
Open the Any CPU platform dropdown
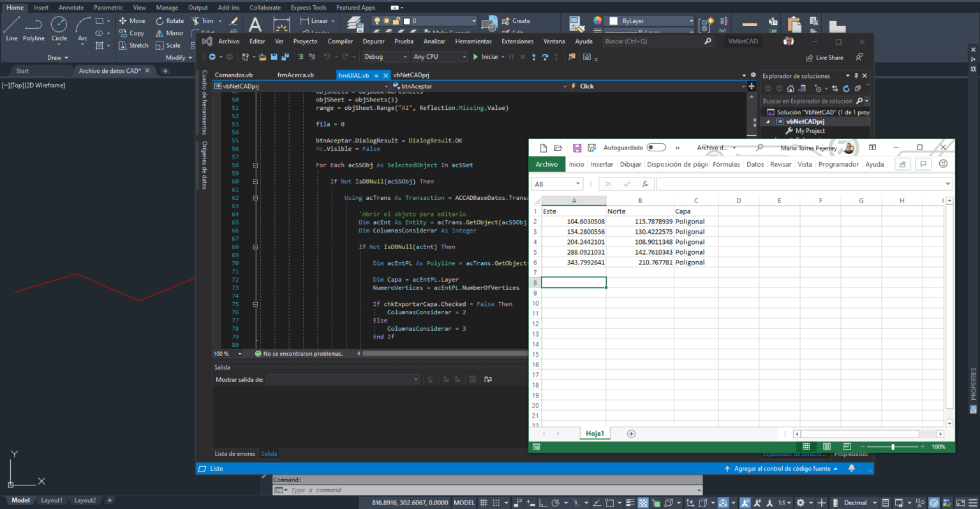tap(440, 56)
